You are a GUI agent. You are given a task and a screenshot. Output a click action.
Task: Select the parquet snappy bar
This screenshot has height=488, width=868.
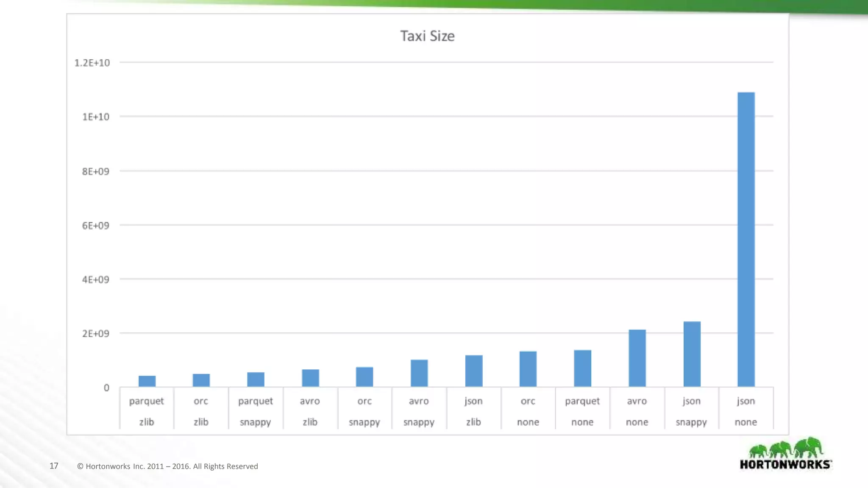point(256,380)
